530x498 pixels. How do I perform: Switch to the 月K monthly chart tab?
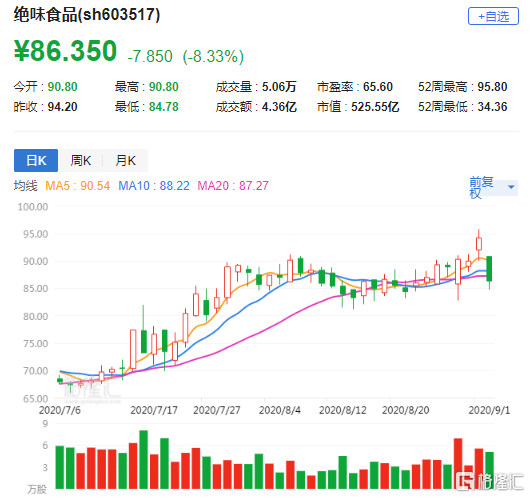coord(125,160)
